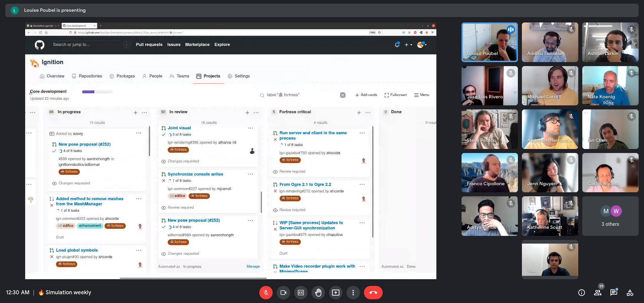Click the Simulation agenda browser tab
The width and height of the screenshot is (644, 303).
tap(43, 26)
